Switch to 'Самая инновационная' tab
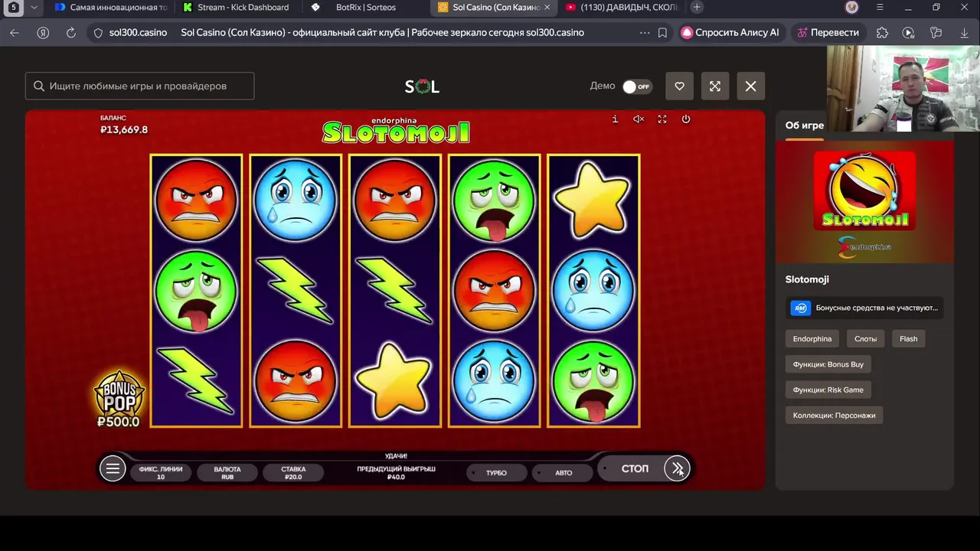Image resolution: width=980 pixels, height=551 pixels. [111, 8]
